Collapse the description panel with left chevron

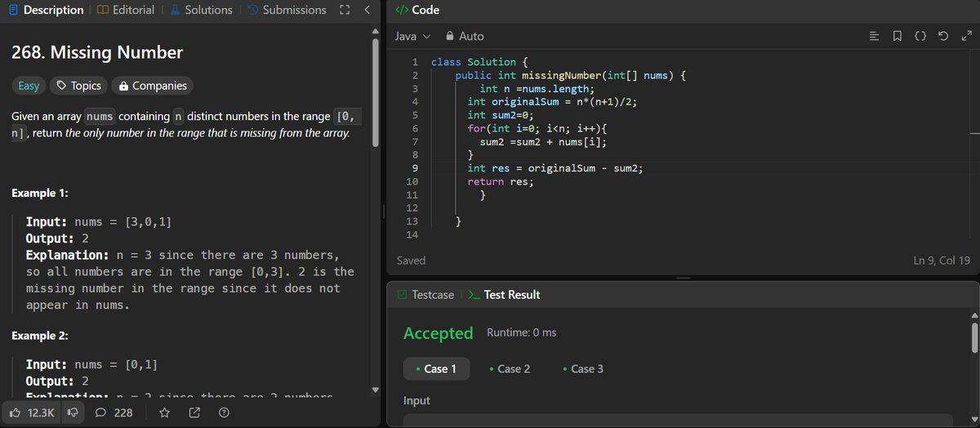[x=367, y=10]
